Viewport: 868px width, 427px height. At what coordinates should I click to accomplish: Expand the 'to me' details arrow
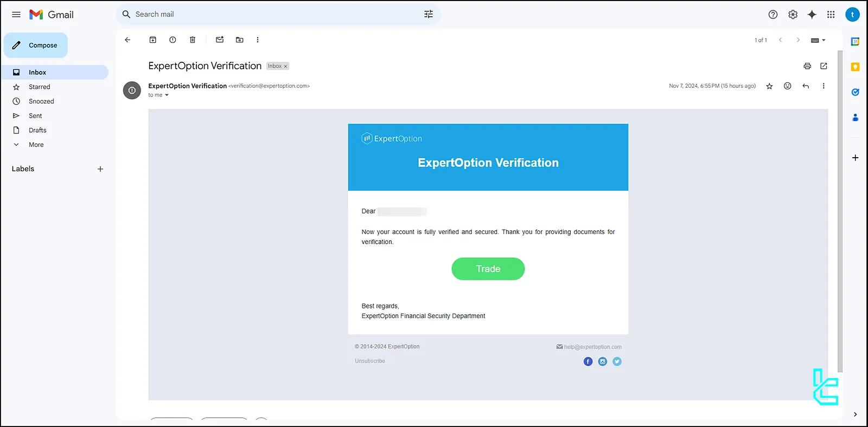click(x=167, y=95)
